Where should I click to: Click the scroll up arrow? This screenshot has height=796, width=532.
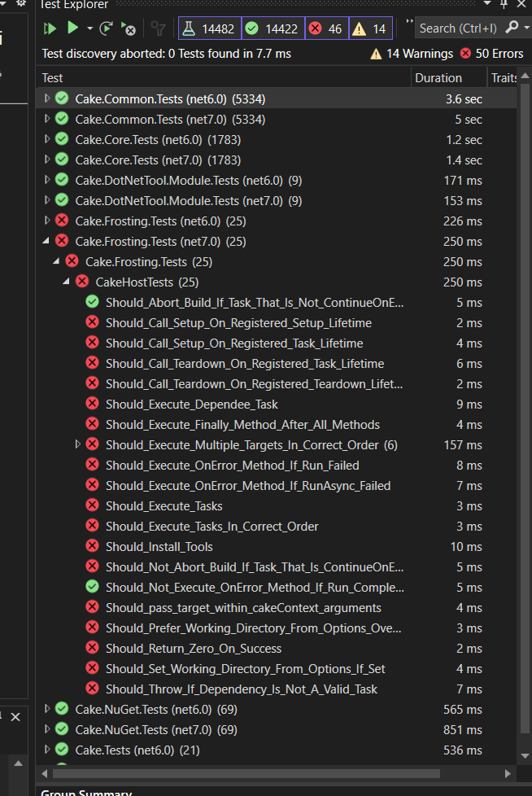click(525, 76)
